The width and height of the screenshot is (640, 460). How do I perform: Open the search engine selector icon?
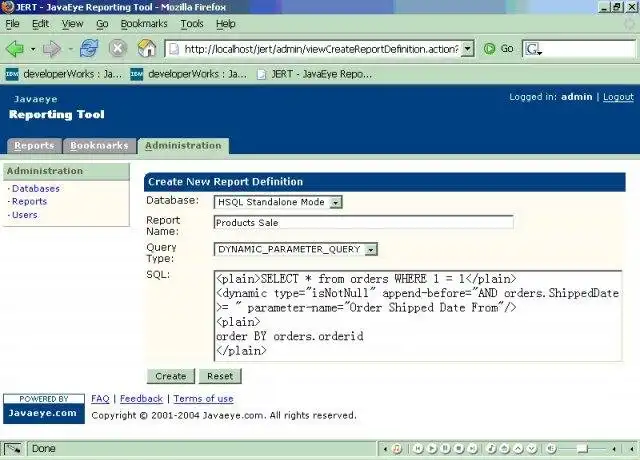pyautogui.click(x=533, y=50)
